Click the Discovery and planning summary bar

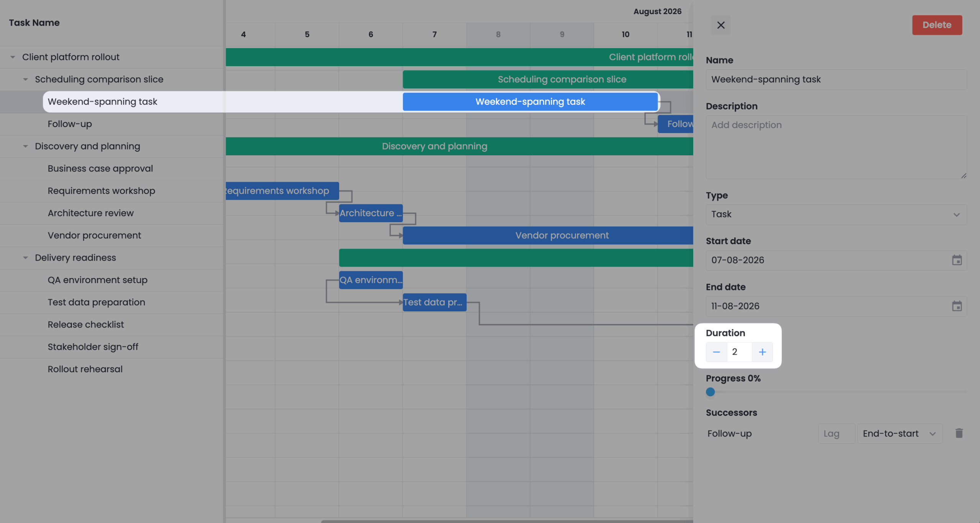click(x=459, y=146)
